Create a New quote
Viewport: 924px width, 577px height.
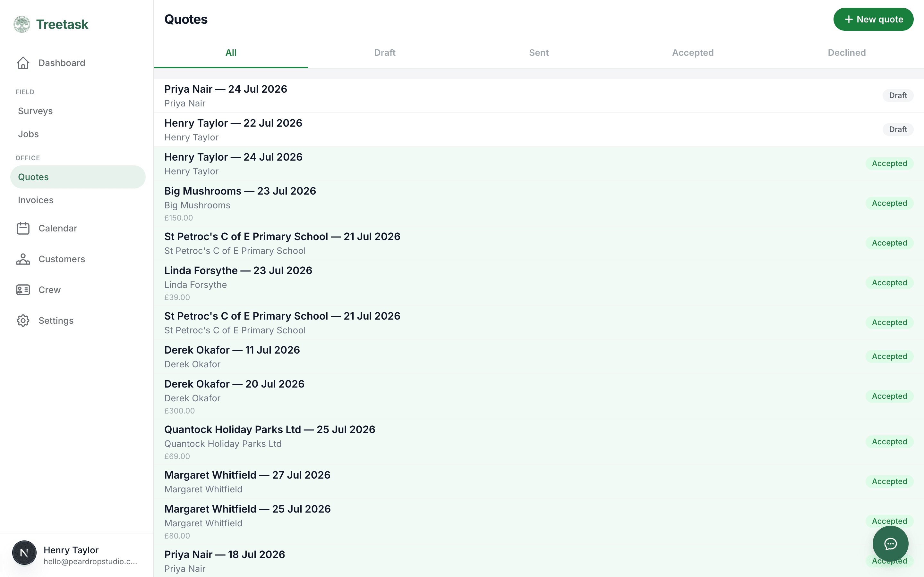click(x=873, y=20)
